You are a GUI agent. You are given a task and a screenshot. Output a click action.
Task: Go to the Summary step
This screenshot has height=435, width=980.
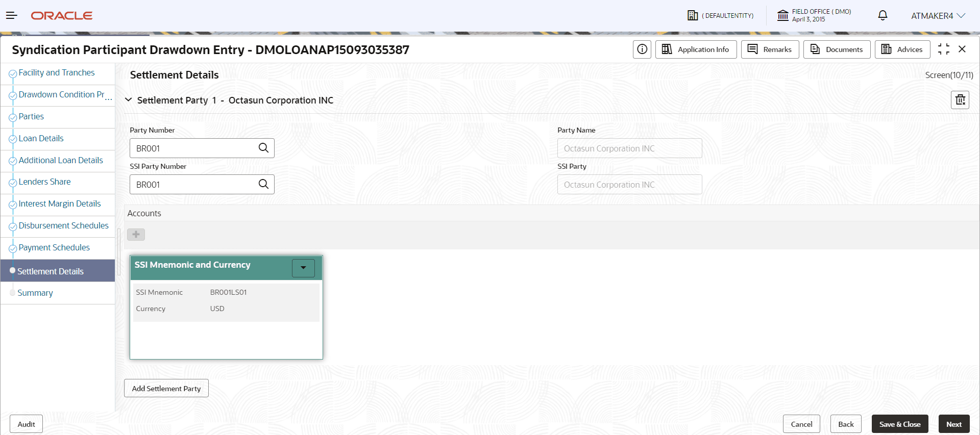coord(35,293)
